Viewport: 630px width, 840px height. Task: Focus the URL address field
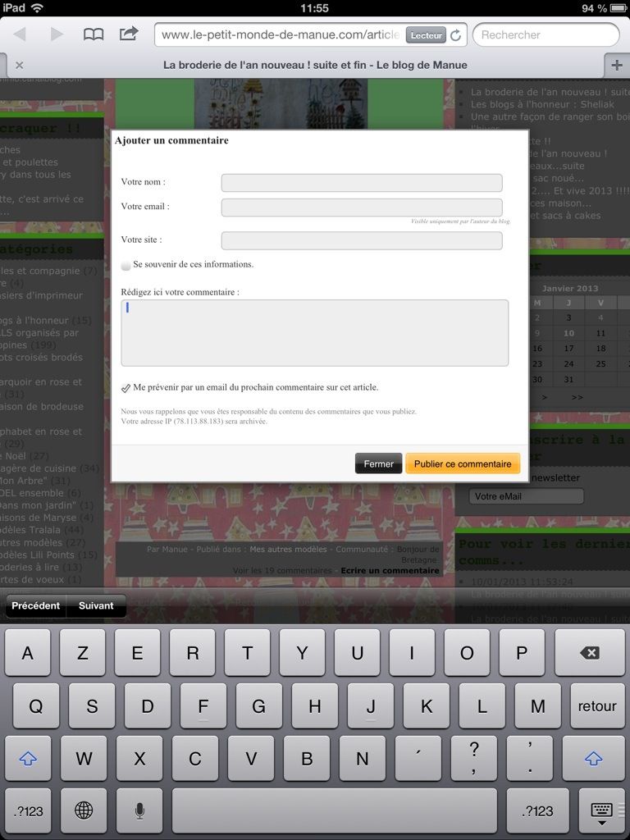click(x=280, y=34)
